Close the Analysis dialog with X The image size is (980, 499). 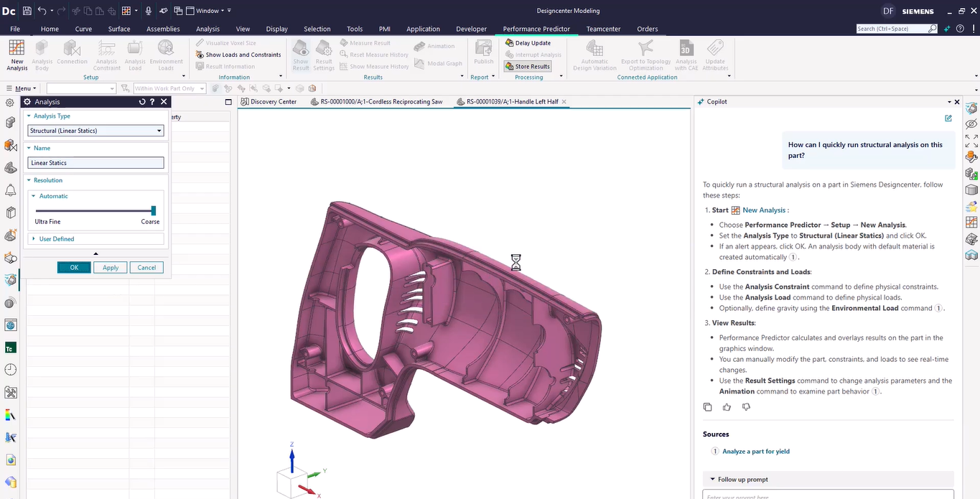(x=164, y=102)
